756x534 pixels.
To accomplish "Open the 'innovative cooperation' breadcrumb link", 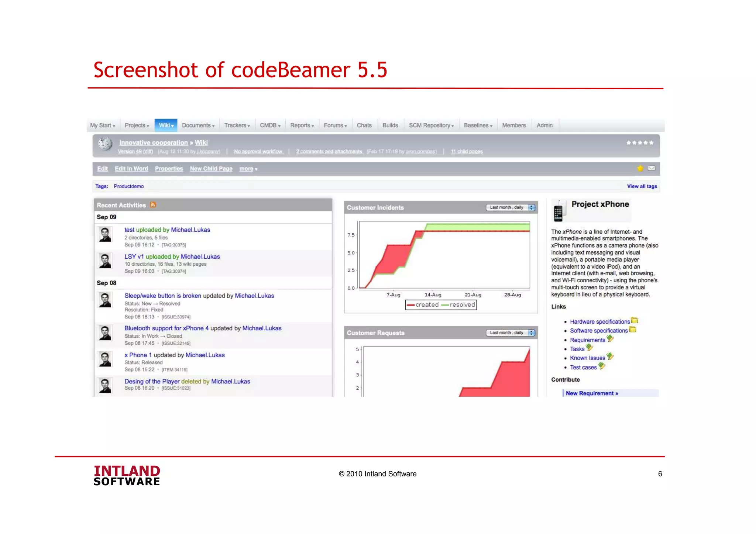I will point(154,142).
